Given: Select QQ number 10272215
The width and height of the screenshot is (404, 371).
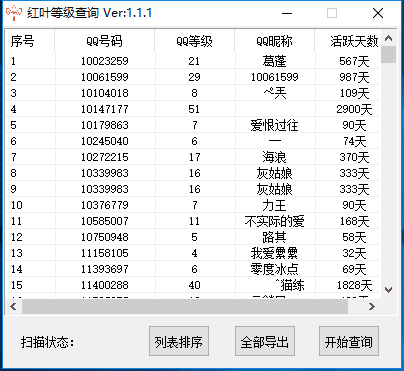Looking at the screenshot, I should pyautogui.click(x=105, y=157).
